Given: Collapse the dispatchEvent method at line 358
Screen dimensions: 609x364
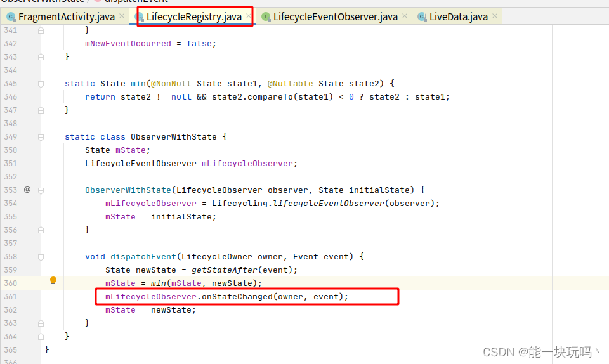Looking at the screenshot, I should coord(41,257).
